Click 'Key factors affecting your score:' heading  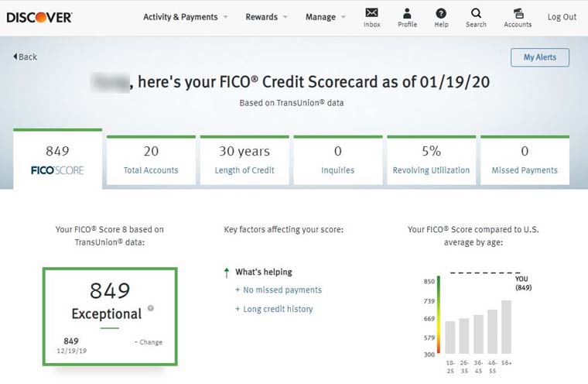click(283, 229)
